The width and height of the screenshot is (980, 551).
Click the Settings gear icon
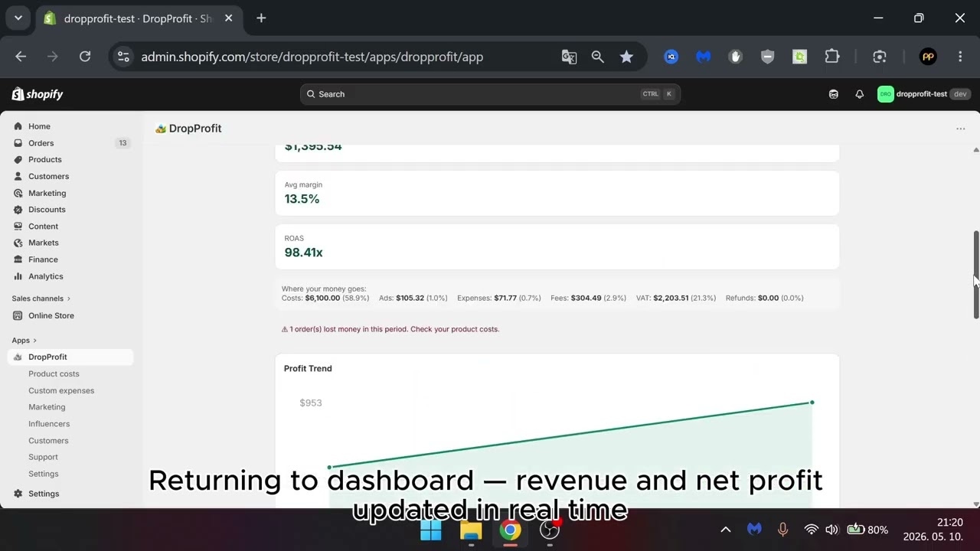[x=18, y=494]
